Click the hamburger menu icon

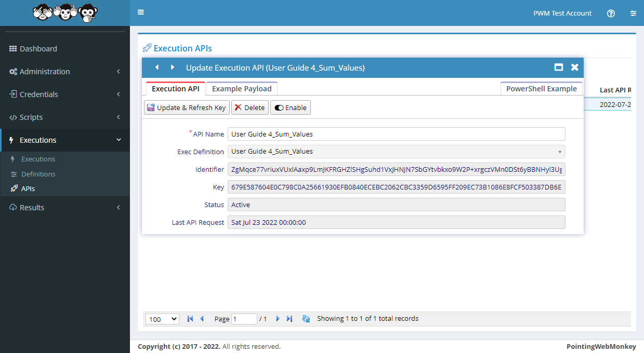(x=141, y=12)
